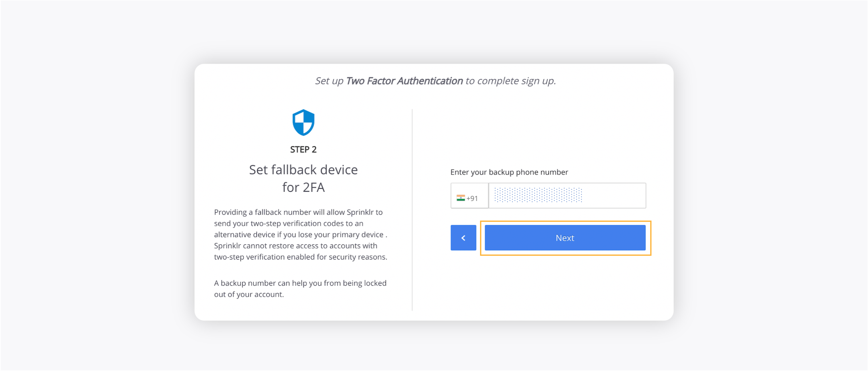Click the India flag icon
This screenshot has width=868, height=371.
tap(461, 198)
